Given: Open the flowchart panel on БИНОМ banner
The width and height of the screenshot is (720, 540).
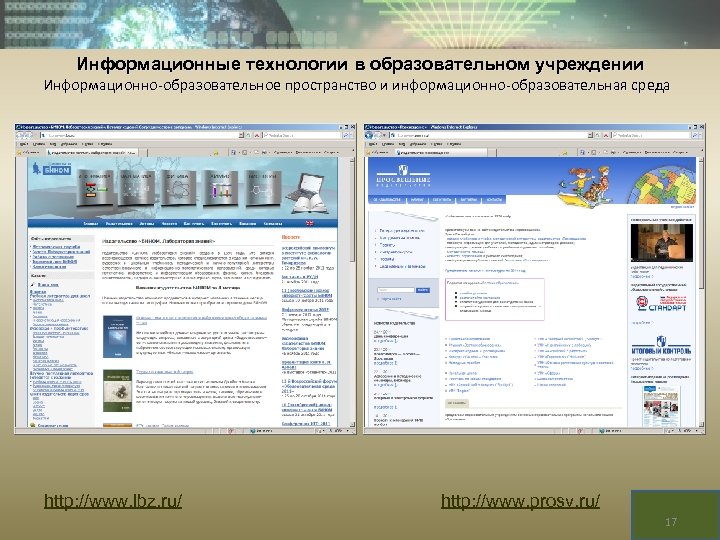Looking at the screenshot, I should [95, 187].
